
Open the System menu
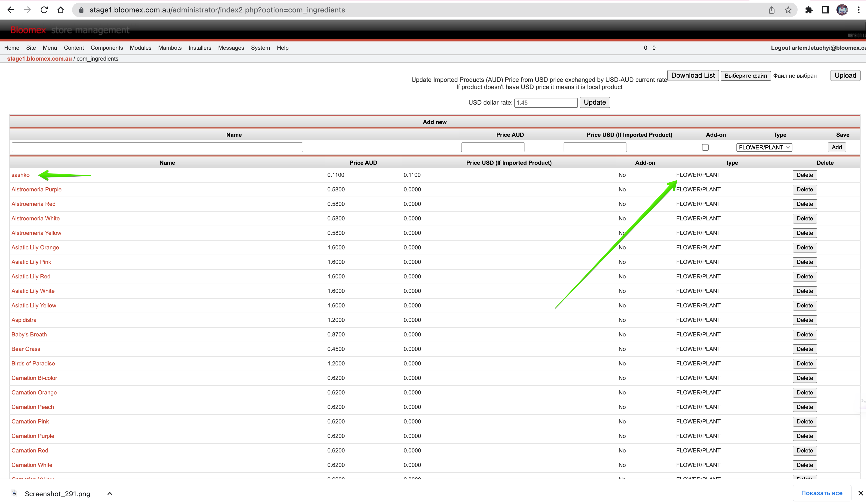(x=260, y=48)
